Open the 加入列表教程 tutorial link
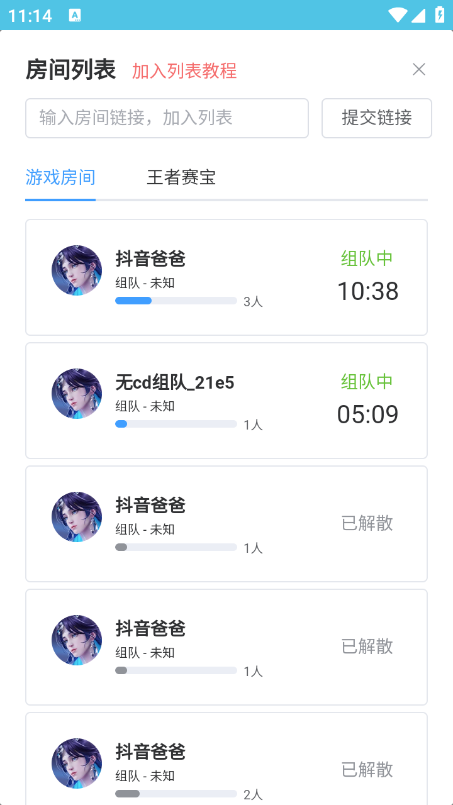 184,71
